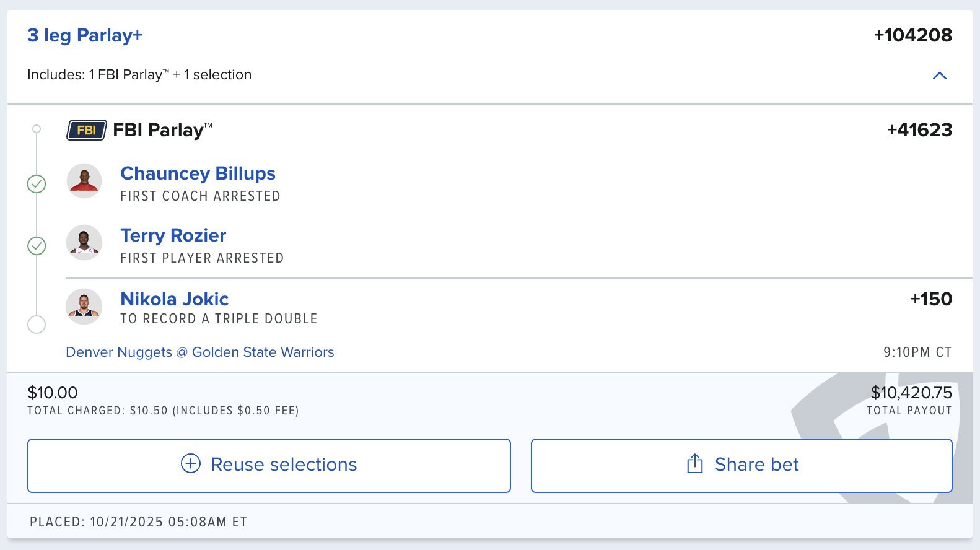Click green checkmark next to Terry Rozier
Screen dimensions: 980x550
(x=37, y=246)
